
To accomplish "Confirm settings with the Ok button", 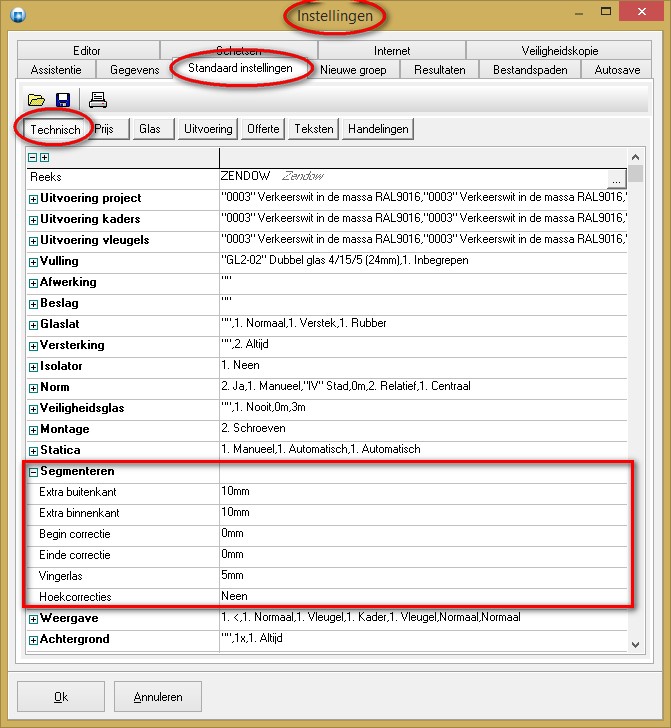I will coord(61,696).
